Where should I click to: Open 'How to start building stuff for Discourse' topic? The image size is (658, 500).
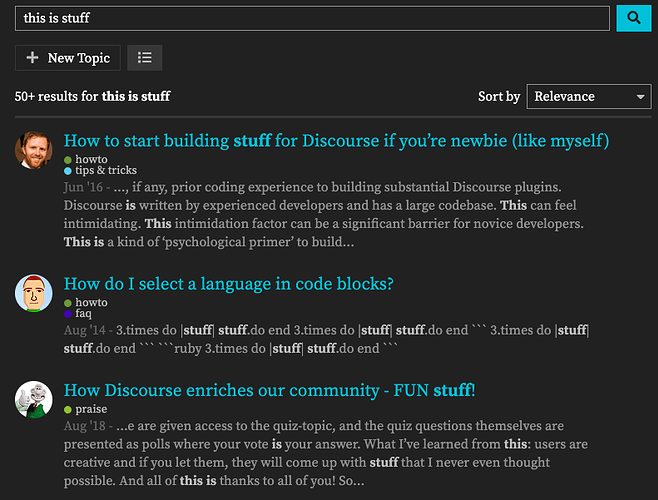click(x=336, y=141)
